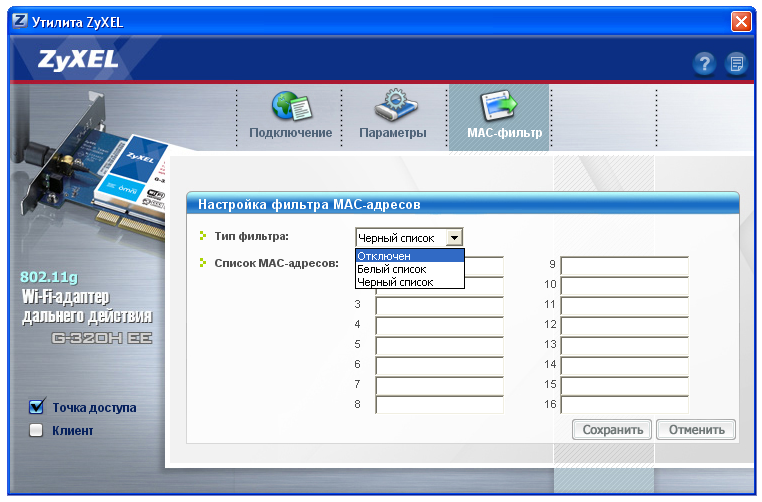Click the Сохранить button

click(x=612, y=430)
